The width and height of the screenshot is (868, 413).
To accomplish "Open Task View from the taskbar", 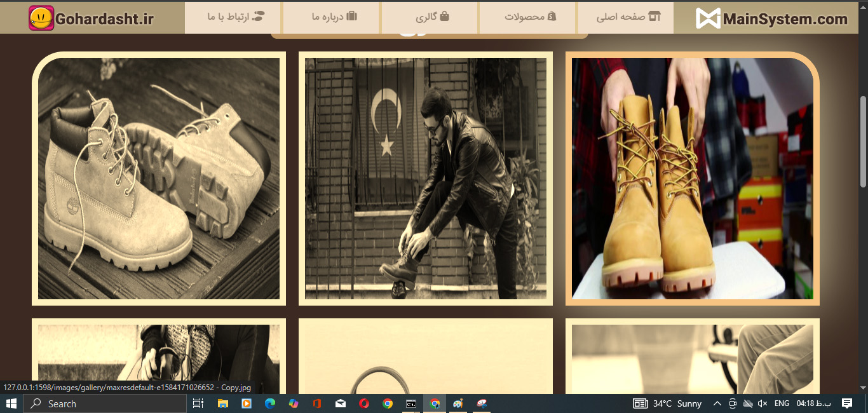I will tap(198, 403).
